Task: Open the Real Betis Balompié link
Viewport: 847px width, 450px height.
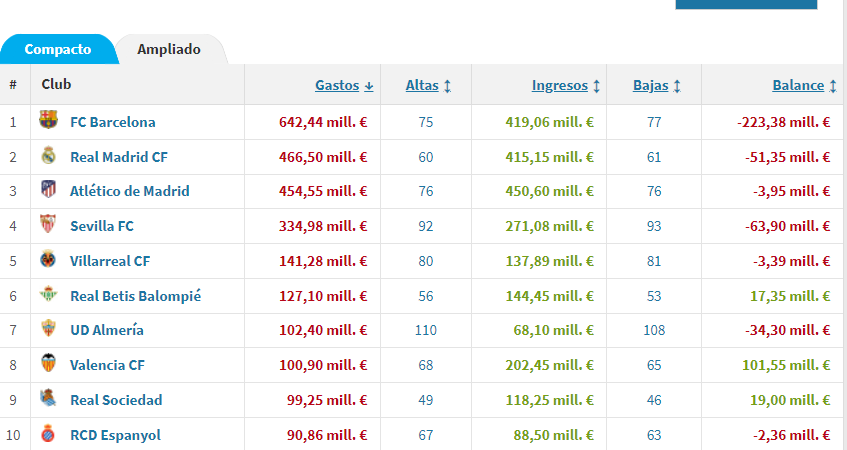Action: click(136, 296)
